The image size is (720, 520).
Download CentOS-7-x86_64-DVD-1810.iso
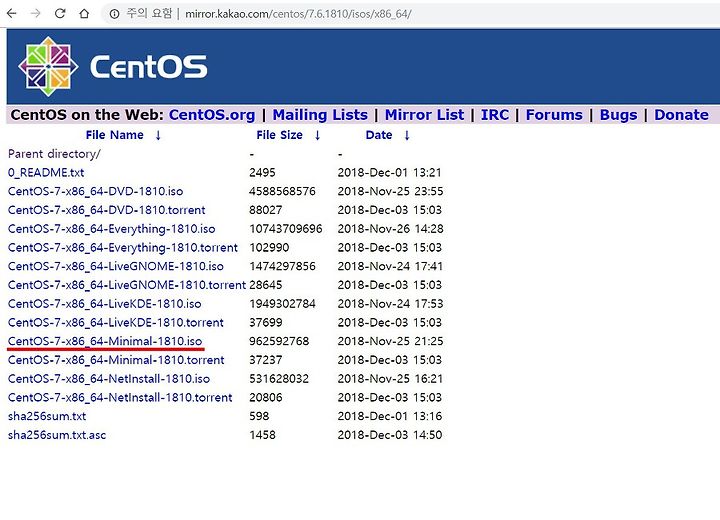[96, 192]
